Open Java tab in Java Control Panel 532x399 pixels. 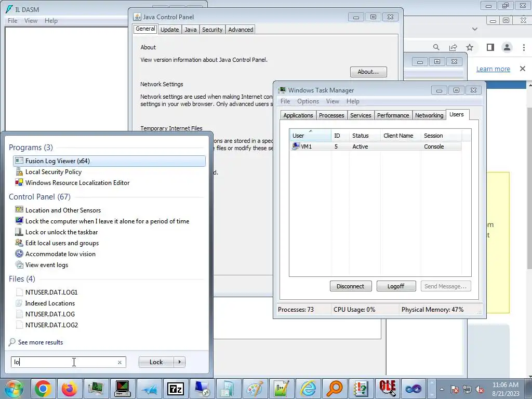click(x=190, y=30)
